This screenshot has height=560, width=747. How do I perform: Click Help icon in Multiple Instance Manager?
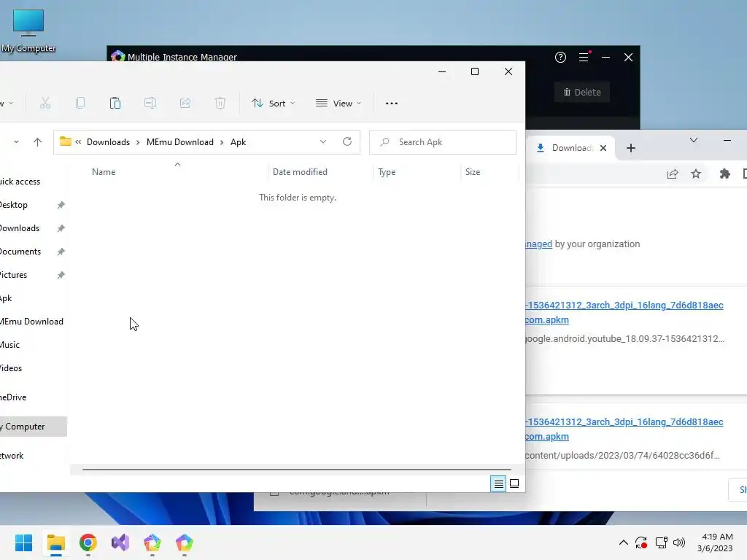coord(560,57)
